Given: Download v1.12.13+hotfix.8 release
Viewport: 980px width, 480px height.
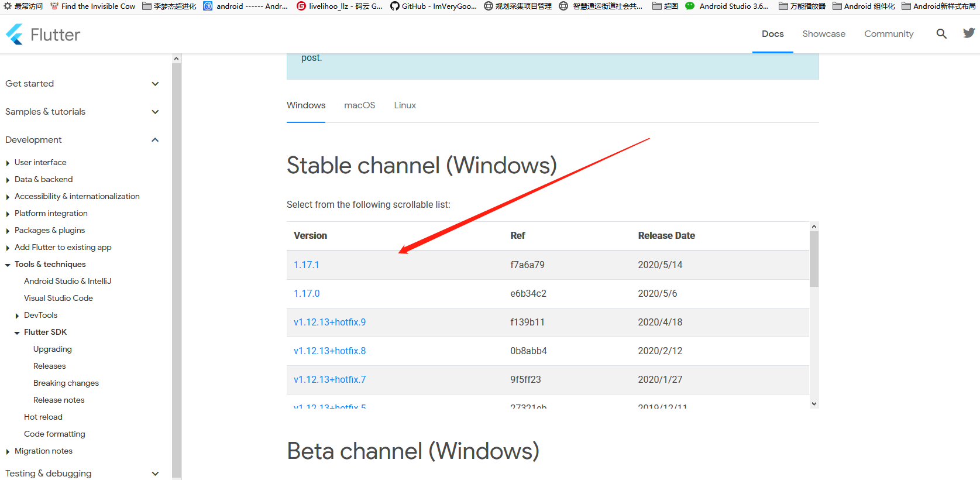Looking at the screenshot, I should [329, 351].
